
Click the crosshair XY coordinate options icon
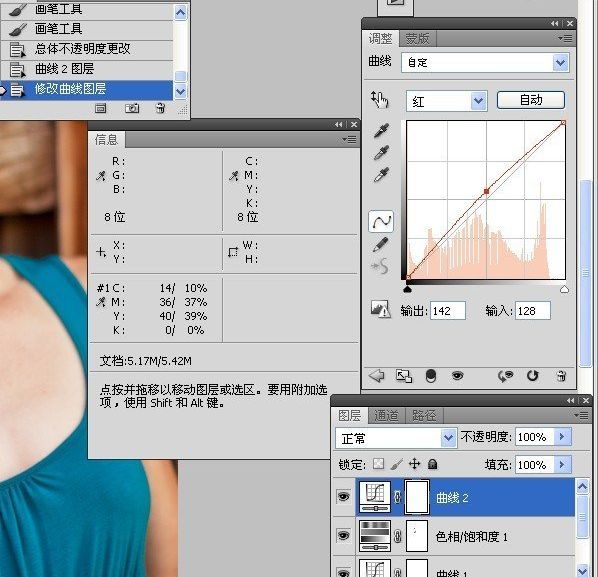click(x=101, y=252)
